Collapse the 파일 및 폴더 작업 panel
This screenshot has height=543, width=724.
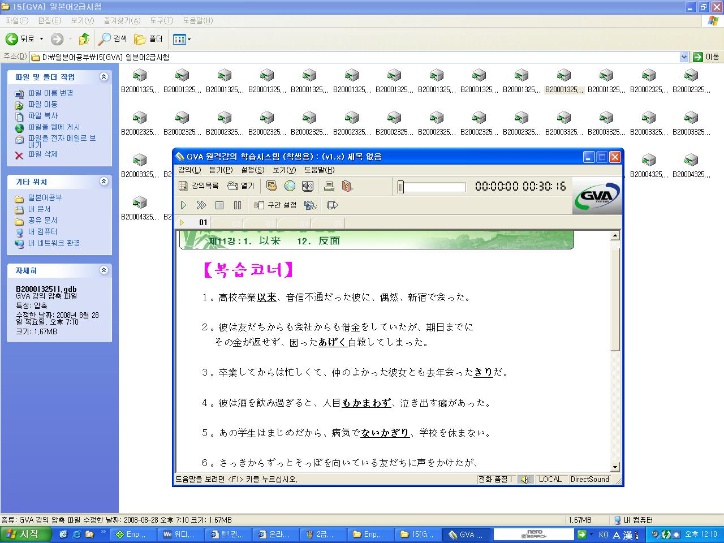104,76
